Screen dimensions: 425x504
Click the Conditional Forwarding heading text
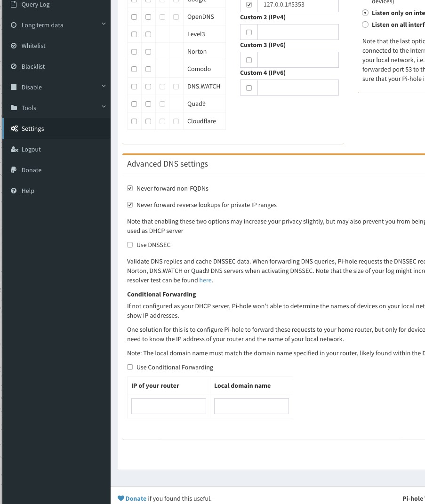[161, 294]
